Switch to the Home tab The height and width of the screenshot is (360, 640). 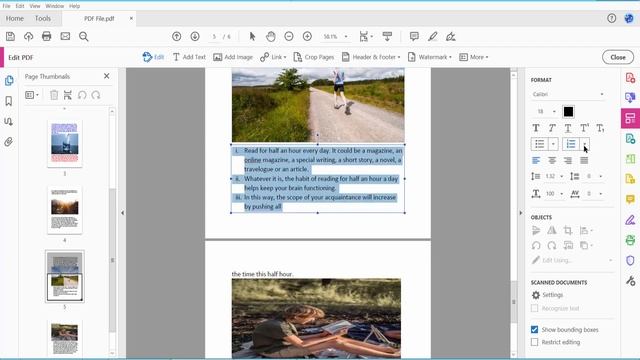point(15,18)
